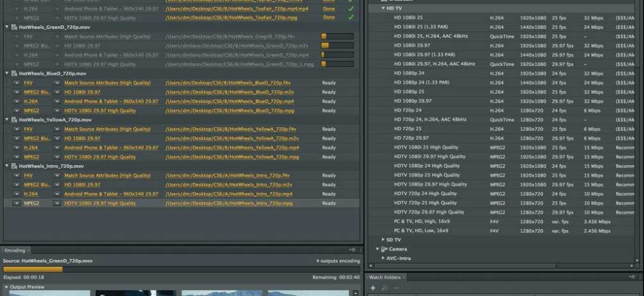The image size is (644, 296).
Task: Switch to the Watch Folders tab
Action: [384, 278]
